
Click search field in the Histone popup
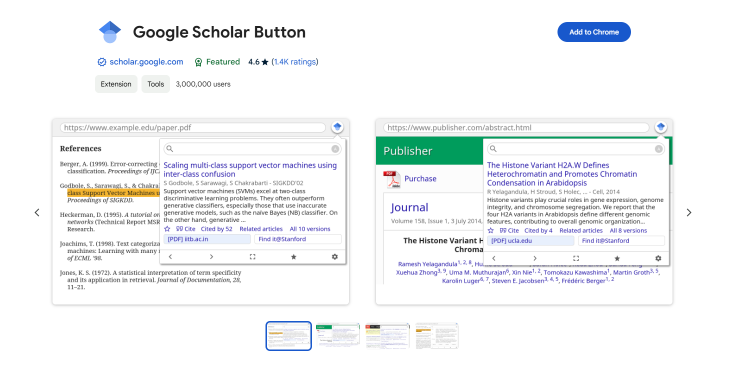click(576, 149)
